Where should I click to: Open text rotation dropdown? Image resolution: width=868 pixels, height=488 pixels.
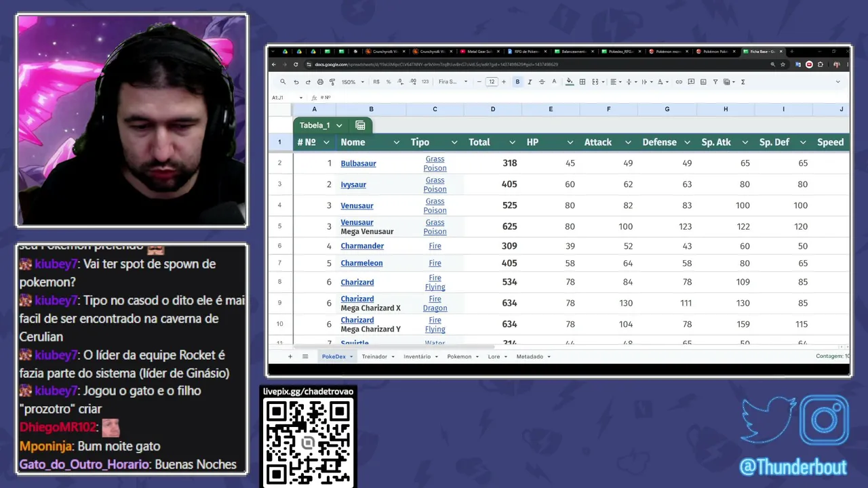[663, 82]
